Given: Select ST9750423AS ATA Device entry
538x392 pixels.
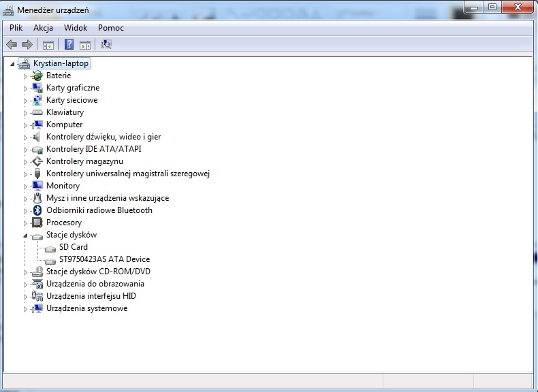Looking at the screenshot, I should tap(105, 259).
